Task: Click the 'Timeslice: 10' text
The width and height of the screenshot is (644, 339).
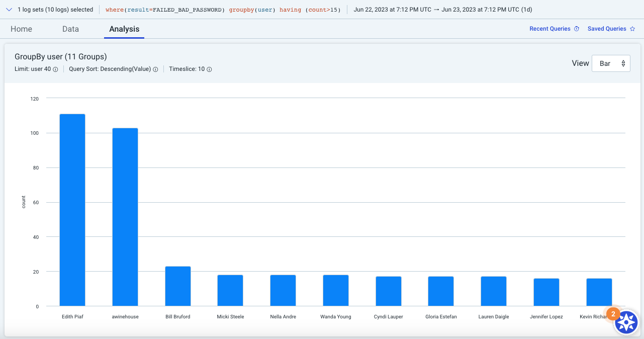Action: (x=187, y=69)
